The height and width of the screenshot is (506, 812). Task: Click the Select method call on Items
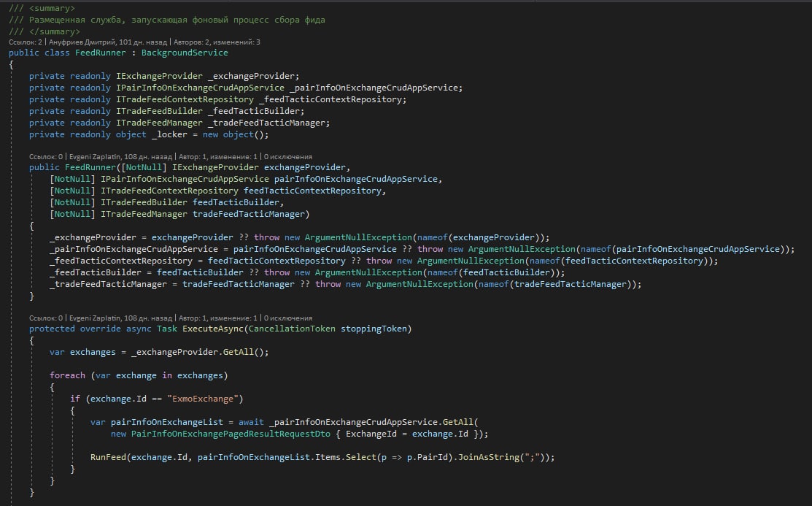[x=361, y=457]
